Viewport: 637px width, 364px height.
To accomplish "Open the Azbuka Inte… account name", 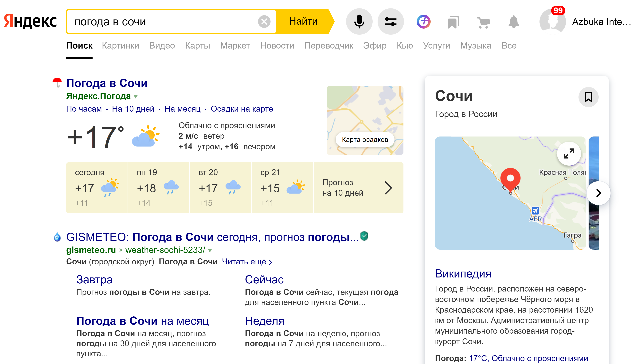I will pyautogui.click(x=602, y=22).
